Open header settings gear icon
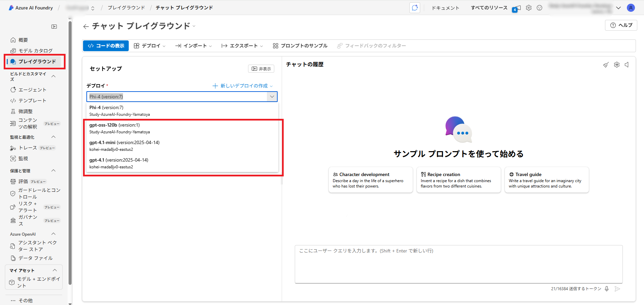The image size is (644, 305). point(529,8)
